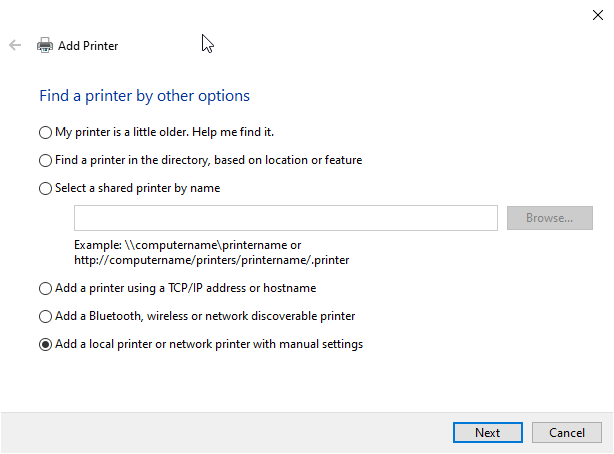The image size is (614, 454).
Task: Select local printer with manual settings radio button
Action: coord(45,344)
